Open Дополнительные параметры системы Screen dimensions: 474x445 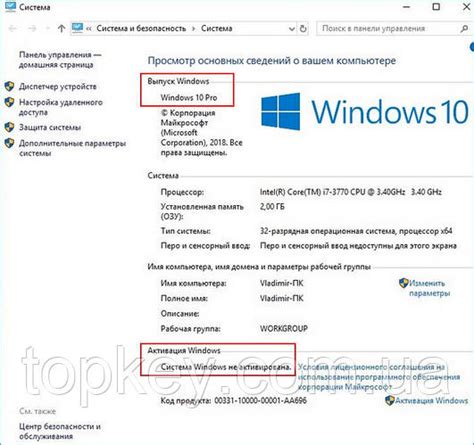[72, 148]
